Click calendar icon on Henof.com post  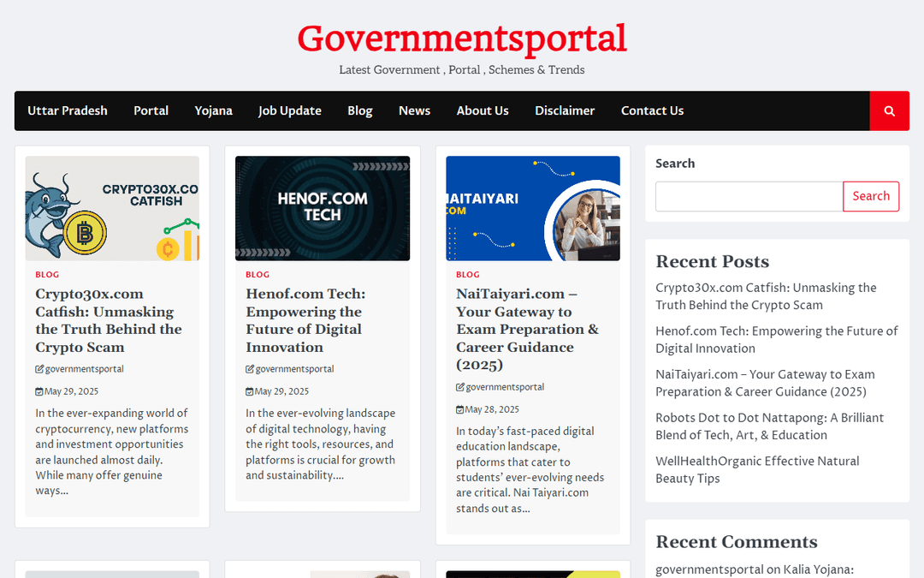250,391
